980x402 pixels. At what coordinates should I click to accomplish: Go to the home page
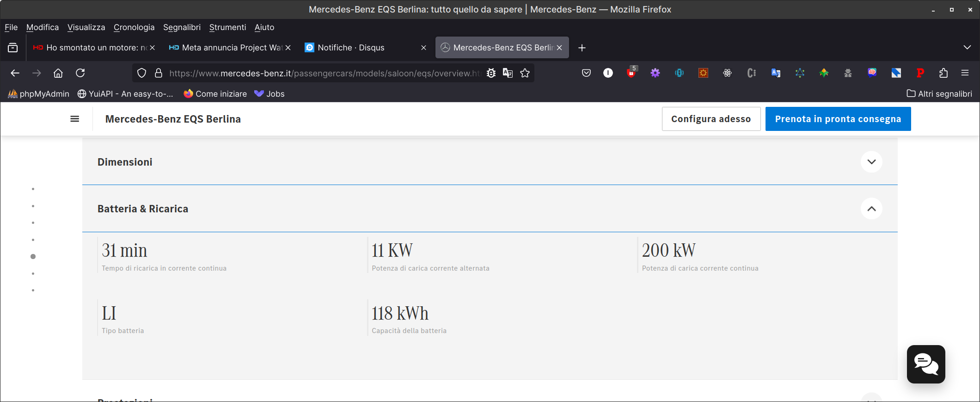(x=58, y=73)
